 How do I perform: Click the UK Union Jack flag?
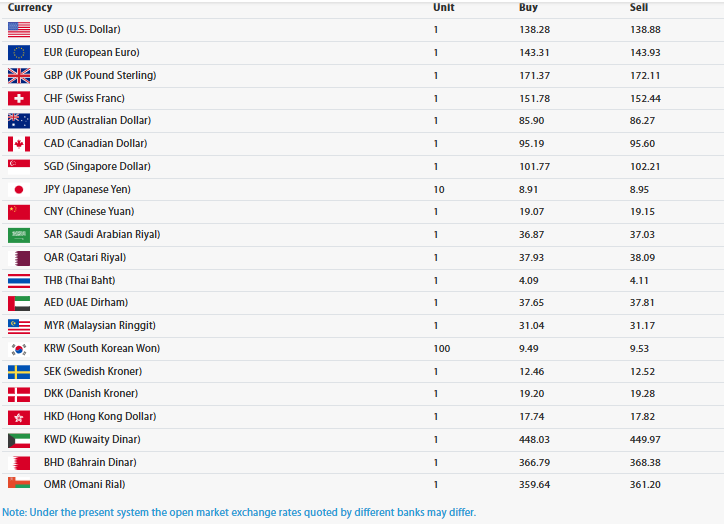click(19, 76)
